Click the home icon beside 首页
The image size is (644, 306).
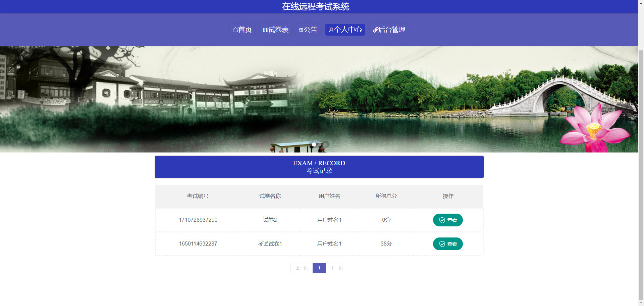[235, 30]
